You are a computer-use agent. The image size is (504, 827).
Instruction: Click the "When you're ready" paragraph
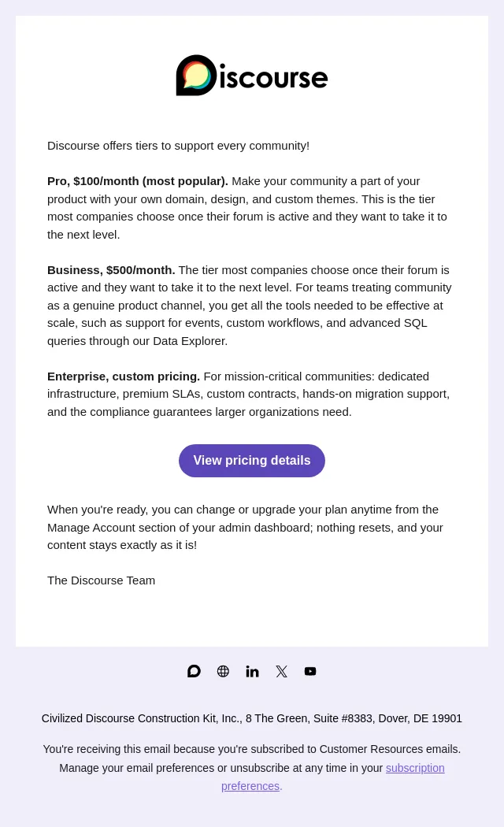click(245, 528)
